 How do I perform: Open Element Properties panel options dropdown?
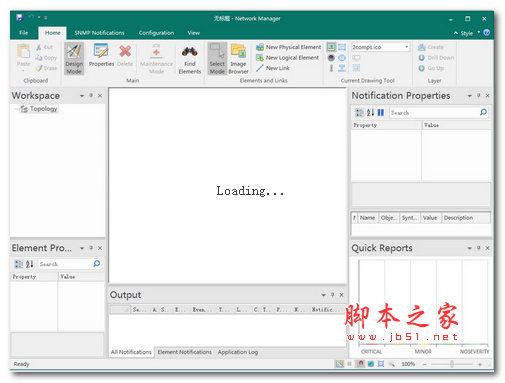[x=82, y=248]
